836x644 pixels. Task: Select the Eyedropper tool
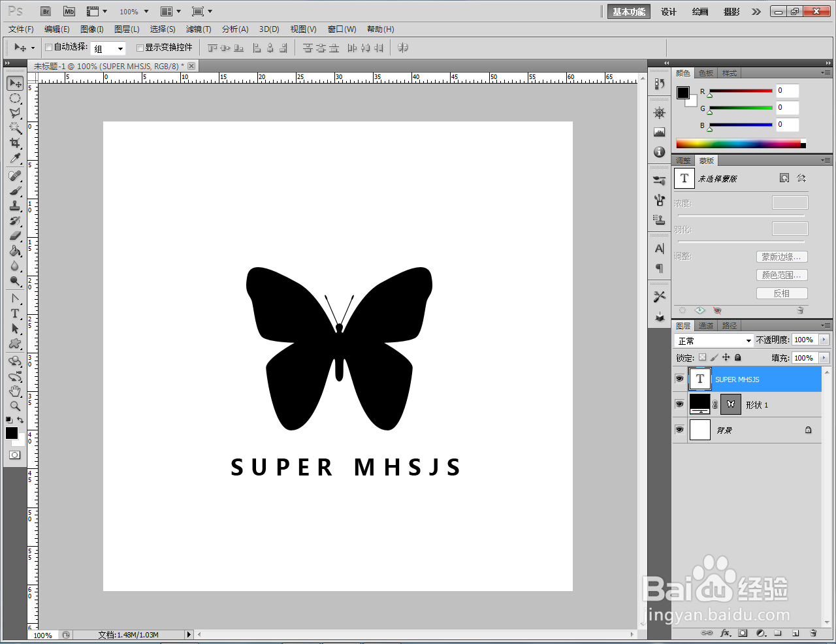pyautogui.click(x=15, y=159)
